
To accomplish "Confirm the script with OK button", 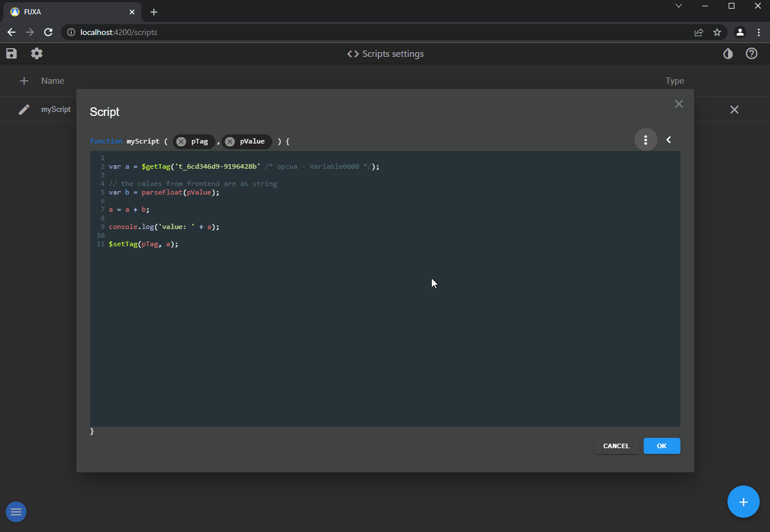I will [x=661, y=446].
